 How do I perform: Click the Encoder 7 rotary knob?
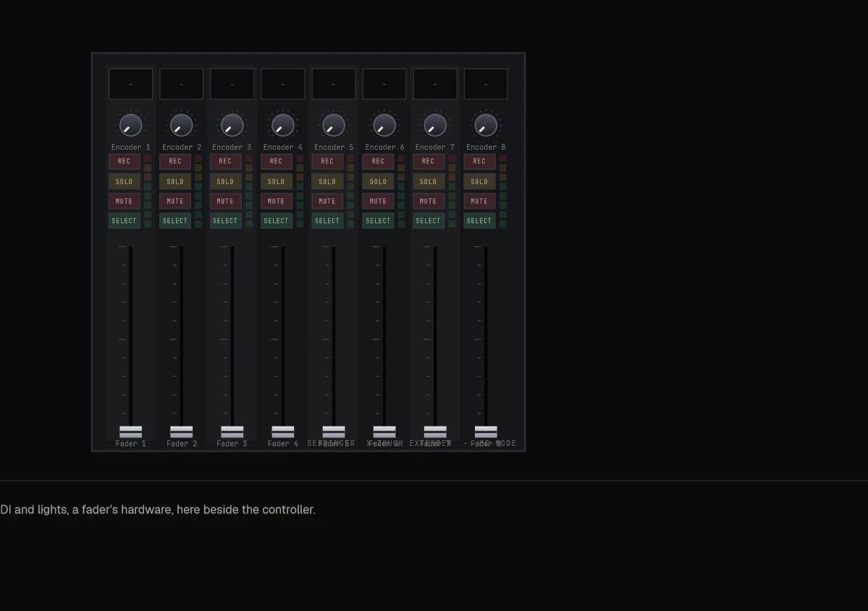click(x=435, y=125)
